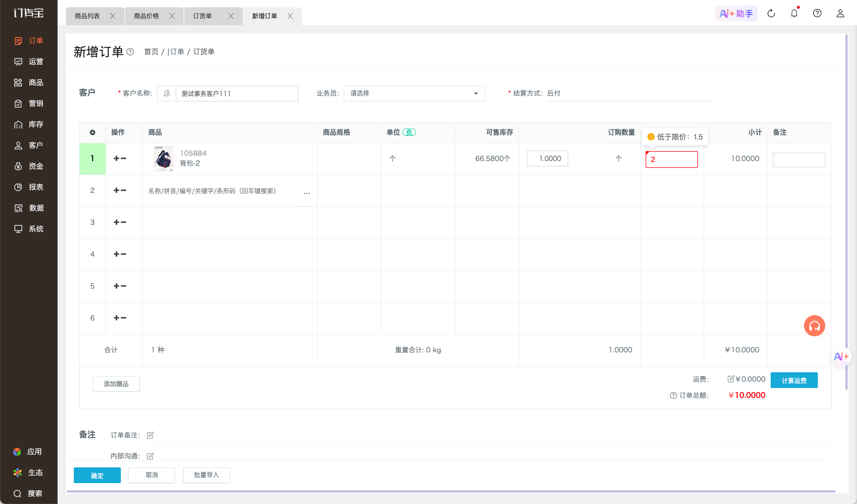
Task: Close the 新增订单 tab
Action: tap(290, 16)
